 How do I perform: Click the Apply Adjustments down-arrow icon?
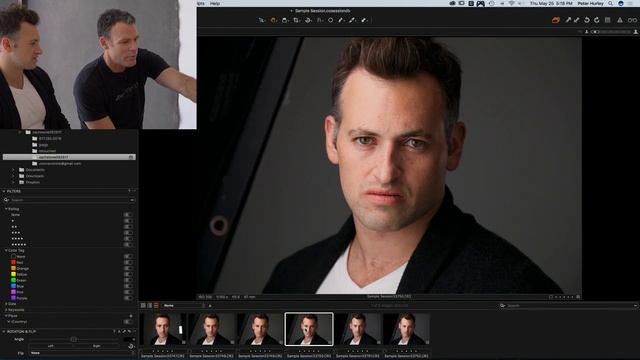click(577, 20)
